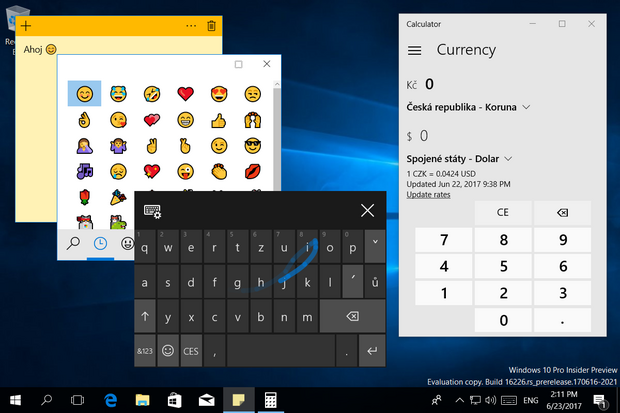
Task: Open Mail app from taskbar
Action: (206, 400)
